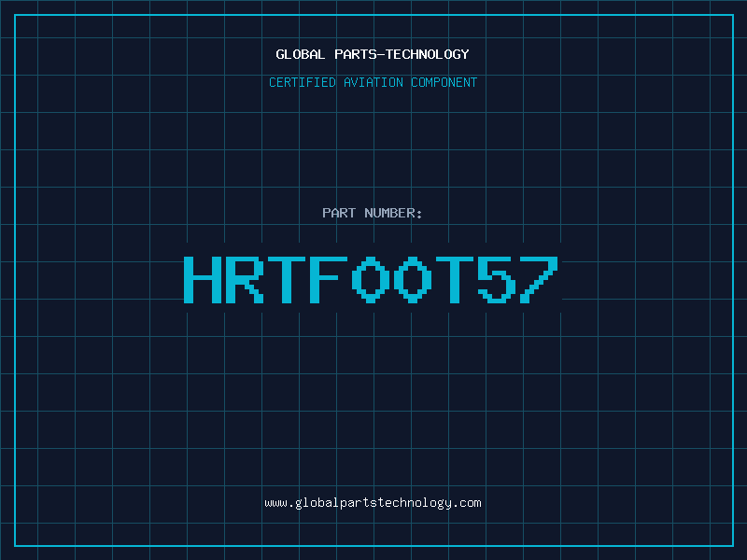
Task: Click the word PART in the label
Action: click(340, 213)
